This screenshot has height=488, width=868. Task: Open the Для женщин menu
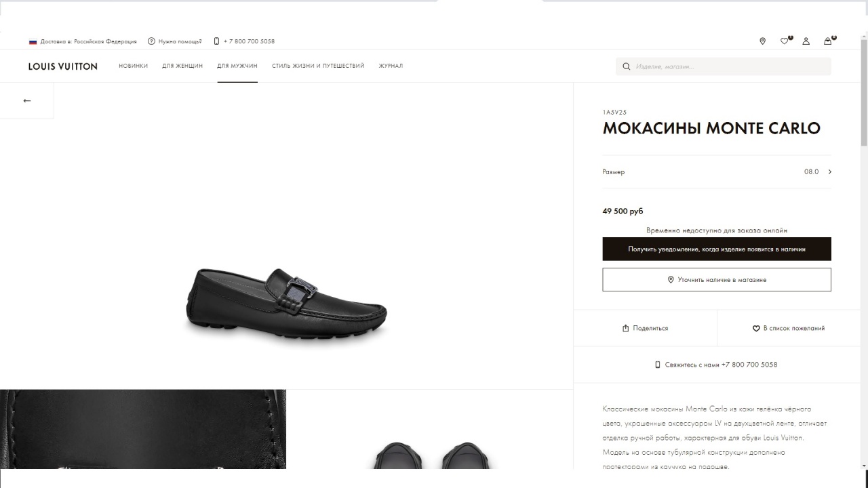(x=182, y=66)
